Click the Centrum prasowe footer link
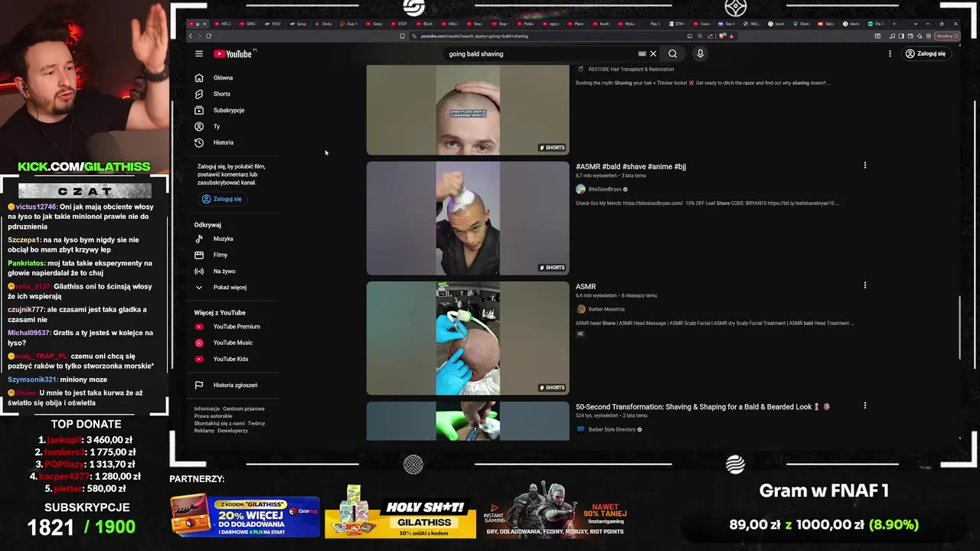Screen dimensions: 980x551 [243, 409]
